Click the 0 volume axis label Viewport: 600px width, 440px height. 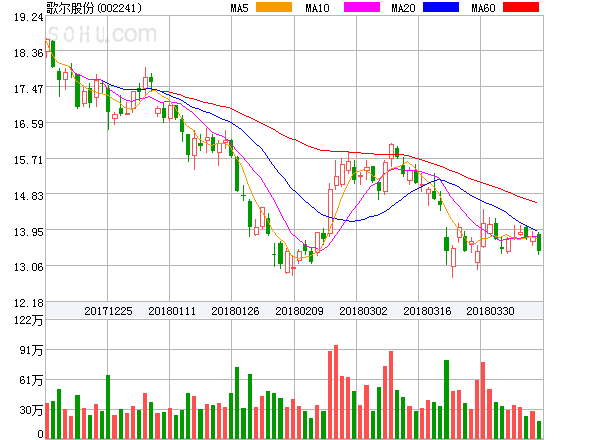tap(41, 434)
